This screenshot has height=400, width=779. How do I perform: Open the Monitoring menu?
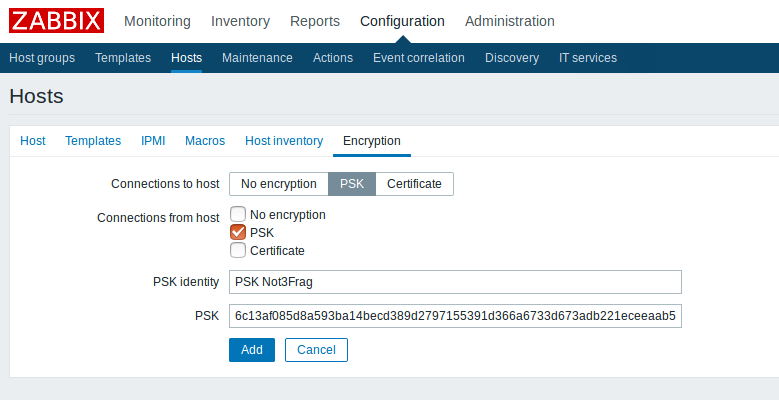158,21
